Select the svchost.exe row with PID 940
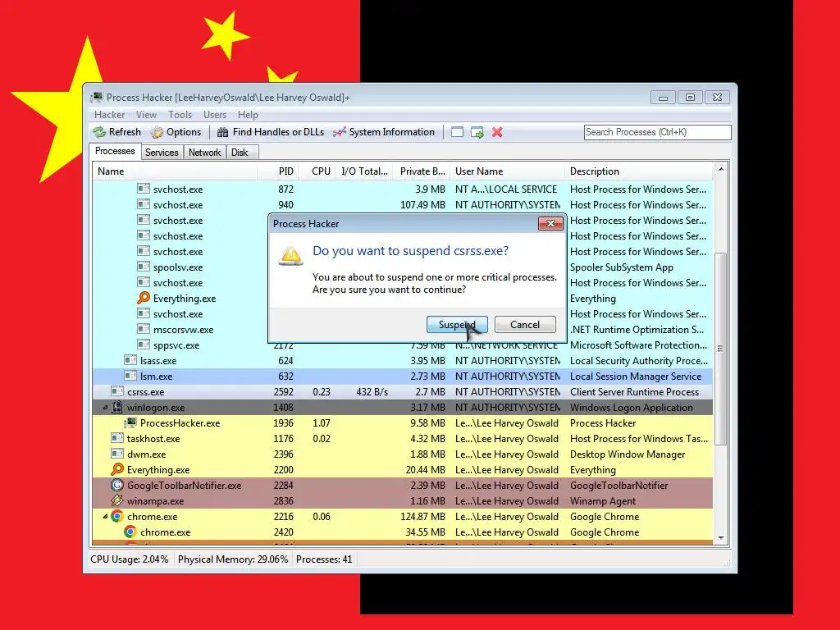The image size is (840, 630). pyautogui.click(x=403, y=204)
